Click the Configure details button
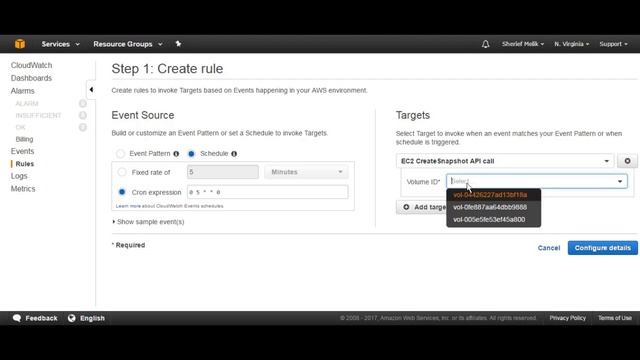This screenshot has height=360, width=640. (602, 248)
